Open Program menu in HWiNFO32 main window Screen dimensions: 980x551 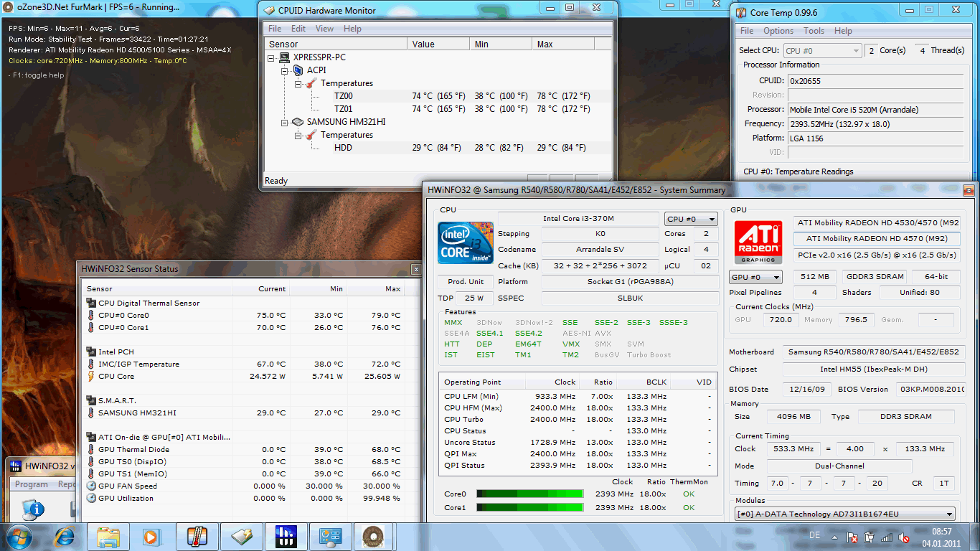pos(32,484)
